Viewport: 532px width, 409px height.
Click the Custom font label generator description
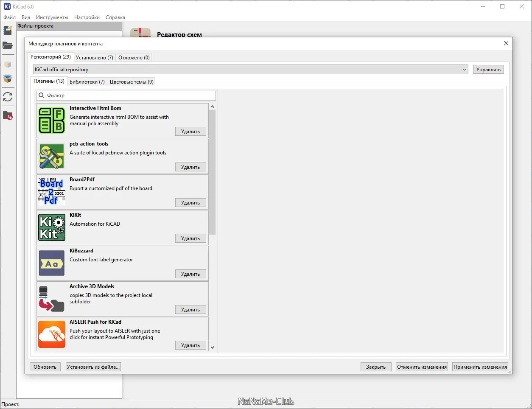point(101,260)
